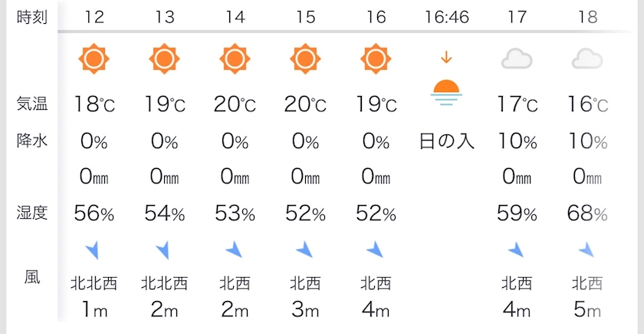
Task: Click the 16:46 time header
Action: 446,17
